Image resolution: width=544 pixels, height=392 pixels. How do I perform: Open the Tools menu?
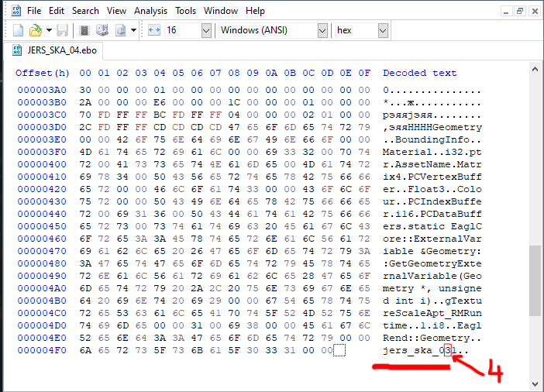185,11
